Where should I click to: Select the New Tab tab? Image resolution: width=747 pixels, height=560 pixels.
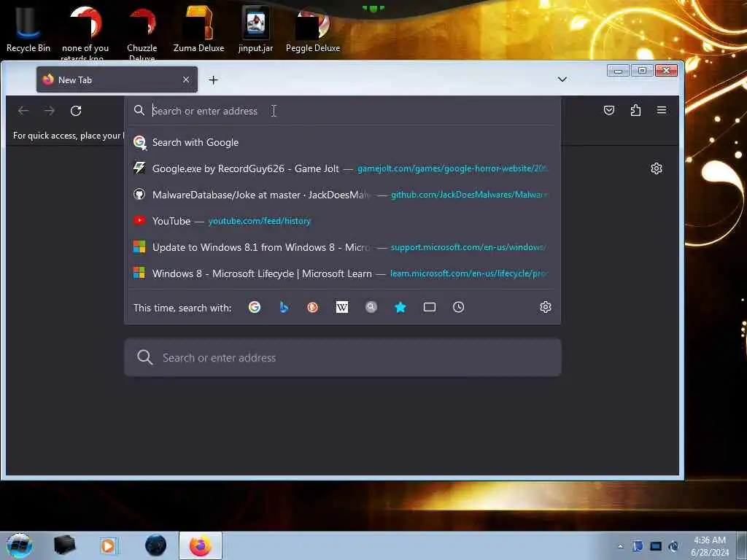(117, 79)
